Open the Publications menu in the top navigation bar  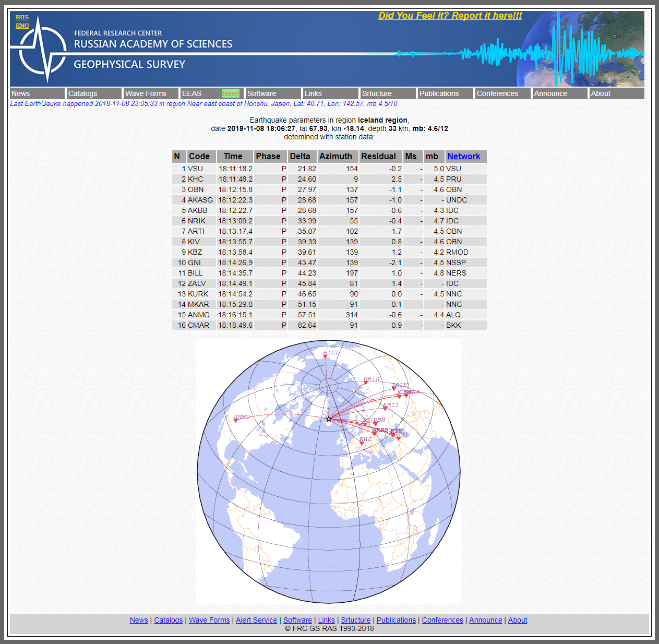(x=439, y=93)
